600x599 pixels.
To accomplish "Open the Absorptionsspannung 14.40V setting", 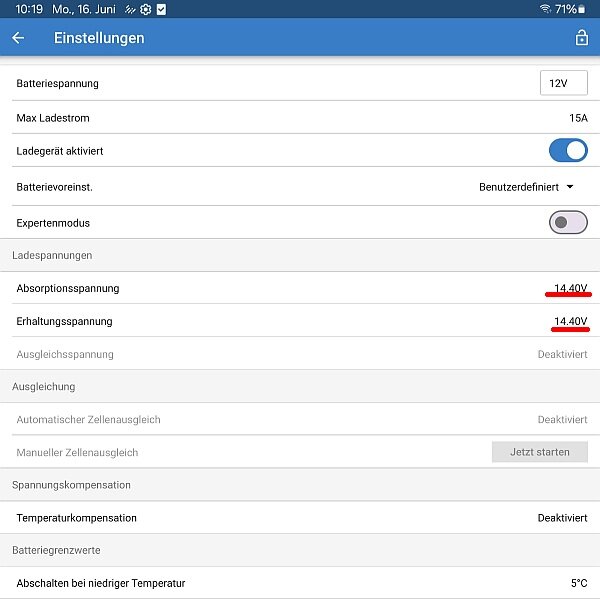I will click(x=300, y=288).
